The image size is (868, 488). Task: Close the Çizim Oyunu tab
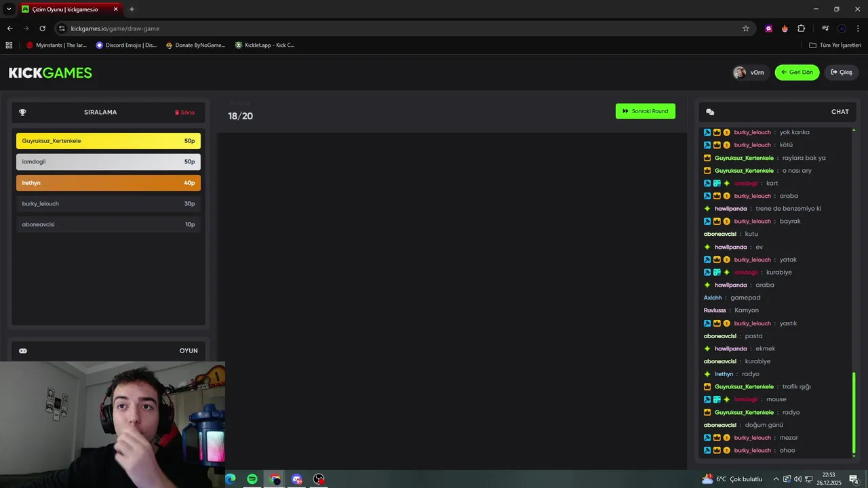pos(115,9)
